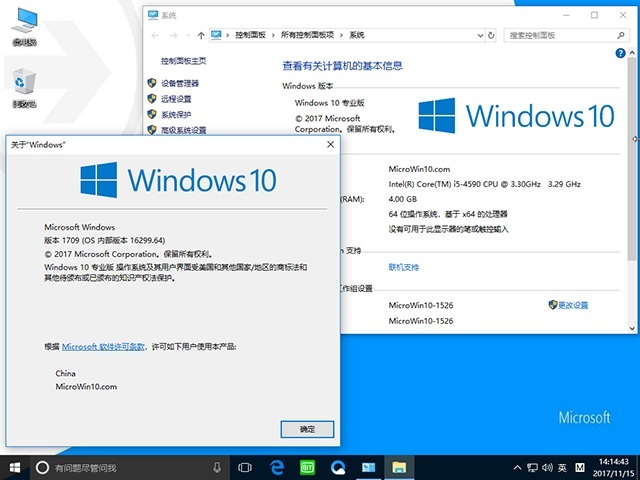Click the Microsoft 软件许可条款 link
This screenshot has height=480, width=640.
103,347
